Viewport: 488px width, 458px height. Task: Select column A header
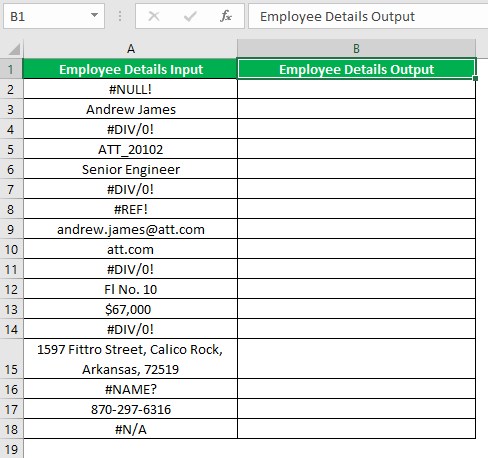(x=130, y=49)
